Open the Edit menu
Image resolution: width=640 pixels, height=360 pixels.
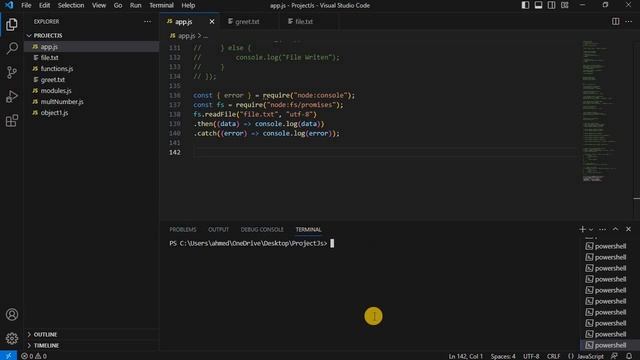point(44,5)
